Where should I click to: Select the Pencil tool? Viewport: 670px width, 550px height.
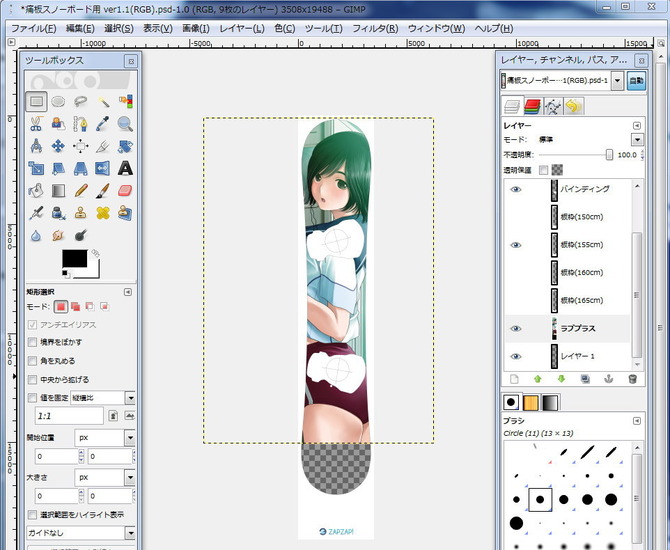[81, 191]
